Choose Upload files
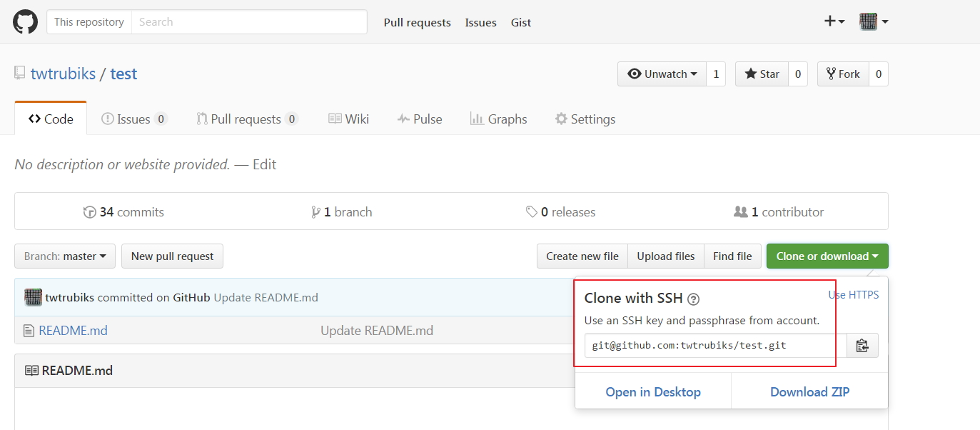The width and height of the screenshot is (980, 430). point(666,256)
